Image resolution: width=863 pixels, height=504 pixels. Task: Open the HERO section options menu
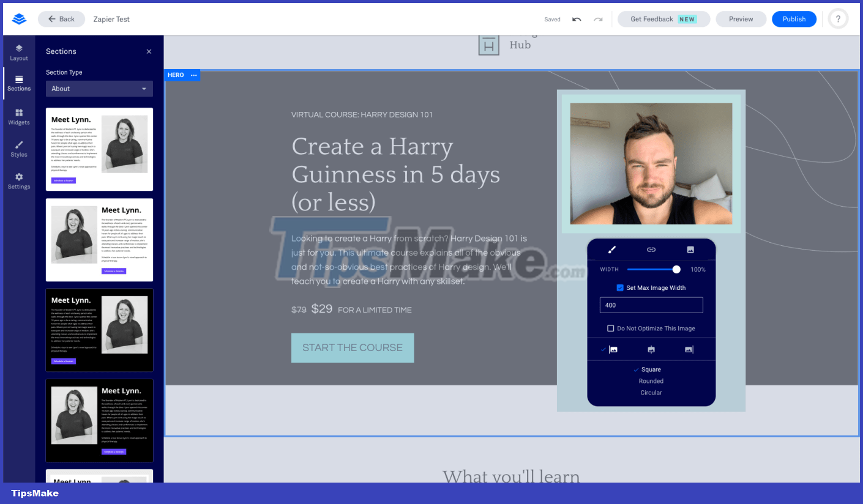point(193,75)
